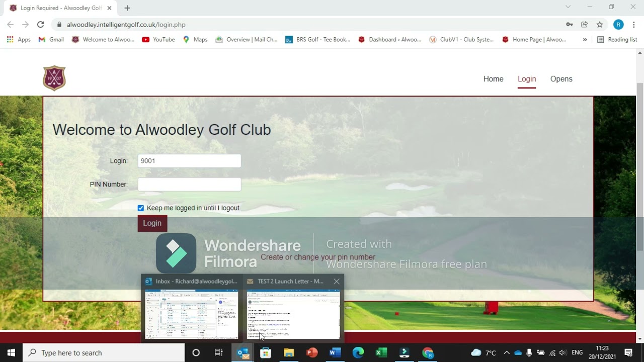Open Task View on the taskbar
This screenshot has width=644, height=362.
pyautogui.click(x=219, y=352)
